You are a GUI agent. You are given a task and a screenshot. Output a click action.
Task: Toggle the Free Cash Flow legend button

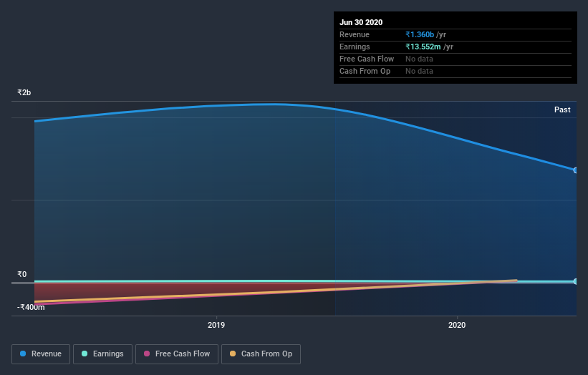click(177, 354)
